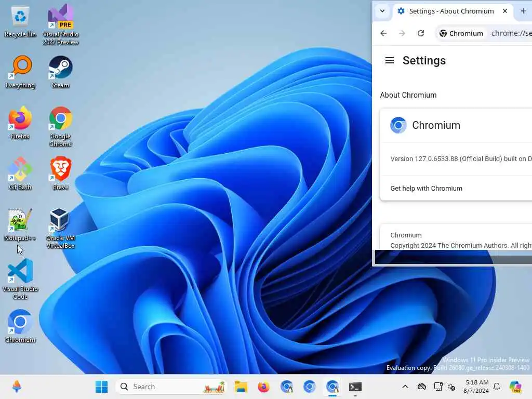Reload the Chromium settings page
532x399 pixels.
tap(421, 33)
